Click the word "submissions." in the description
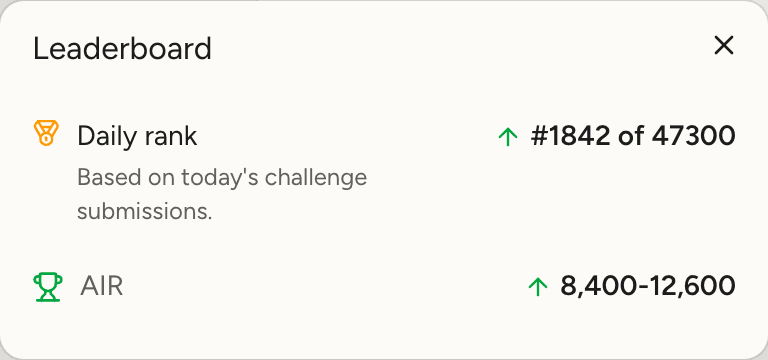This screenshot has height=360, width=768. pos(145,212)
